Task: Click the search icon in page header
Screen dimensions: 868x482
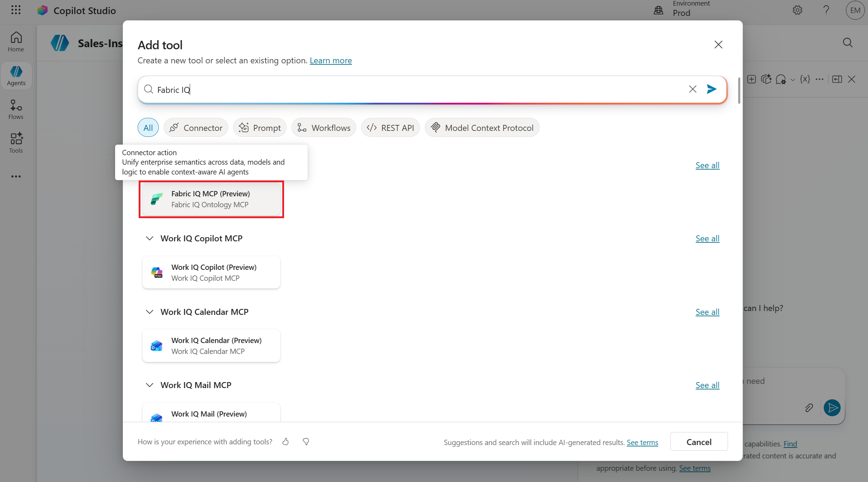Action: click(848, 43)
